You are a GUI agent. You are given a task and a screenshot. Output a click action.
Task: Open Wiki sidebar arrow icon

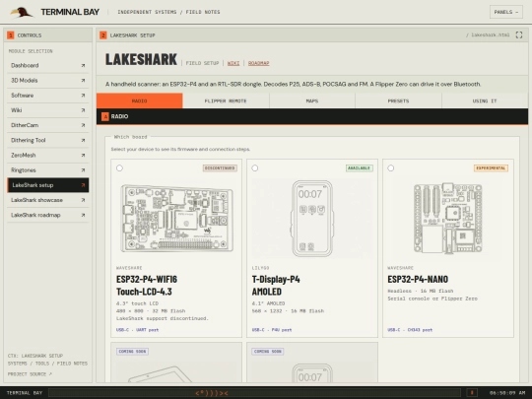pyautogui.click(x=83, y=110)
